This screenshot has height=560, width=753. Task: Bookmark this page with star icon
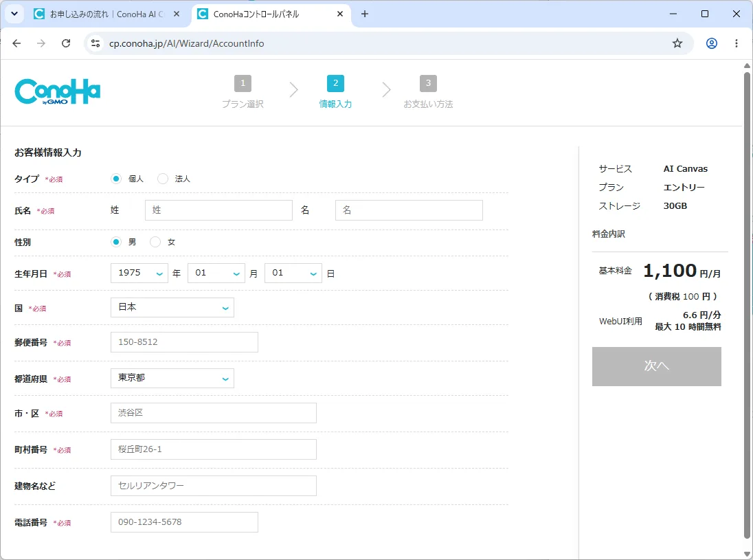(677, 43)
